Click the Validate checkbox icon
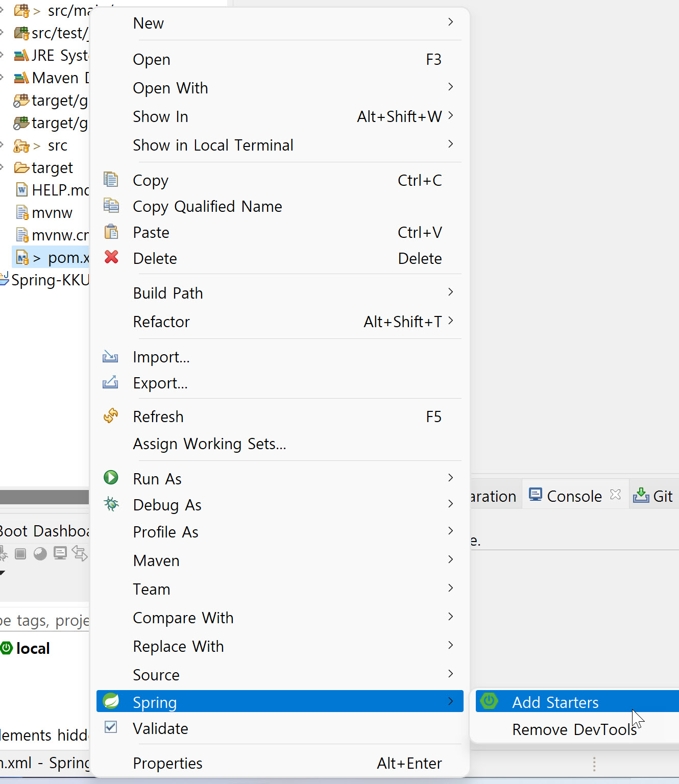This screenshot has width=679, height=784. (111, 727)
